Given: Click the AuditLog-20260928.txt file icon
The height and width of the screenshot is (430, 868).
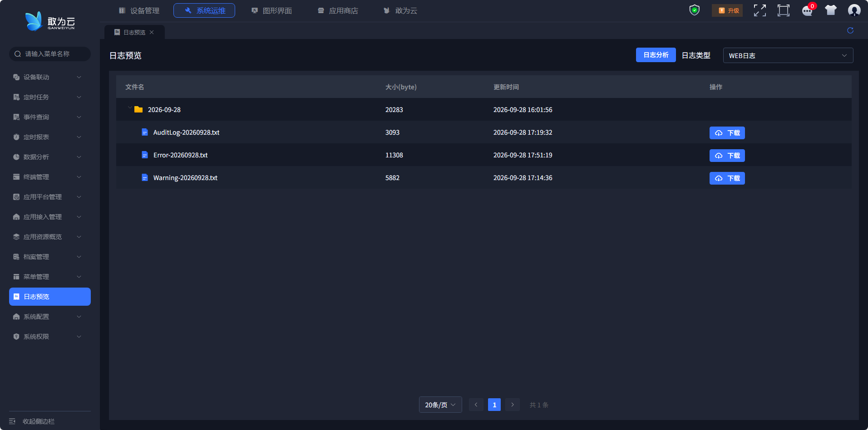Looking at the screenshot, I should (x=145, y=132).
